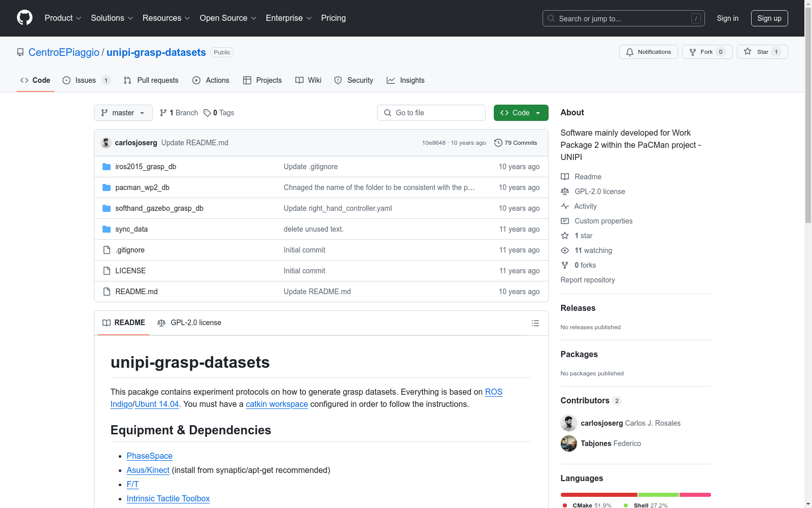Open the sync_data folder icon
812x508 pixels.
point(107,229)
